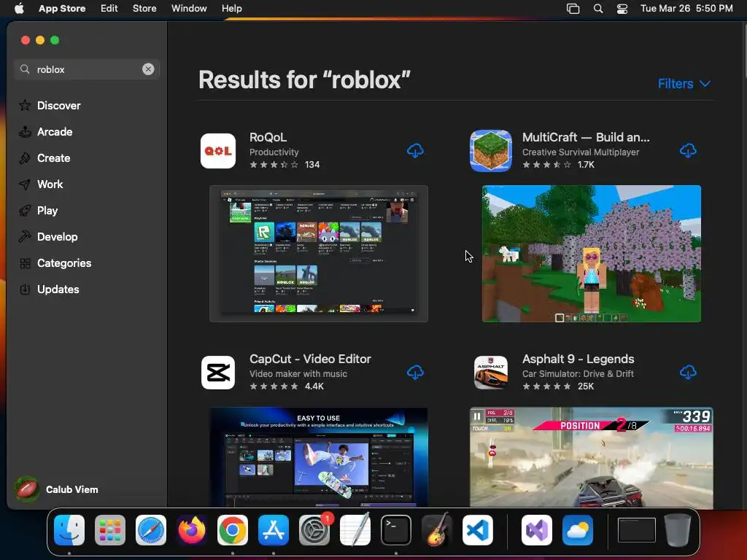Open the MultiCraft grass block app icon

tap(491, 151)
